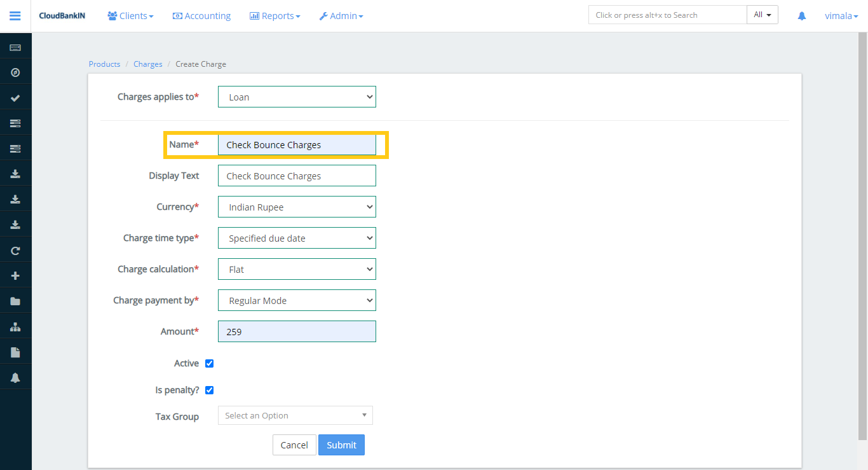This screenshot has width=868, height=470.
Task: Go to Charges in the breadcrumb
Action: [x=147, y=64]
